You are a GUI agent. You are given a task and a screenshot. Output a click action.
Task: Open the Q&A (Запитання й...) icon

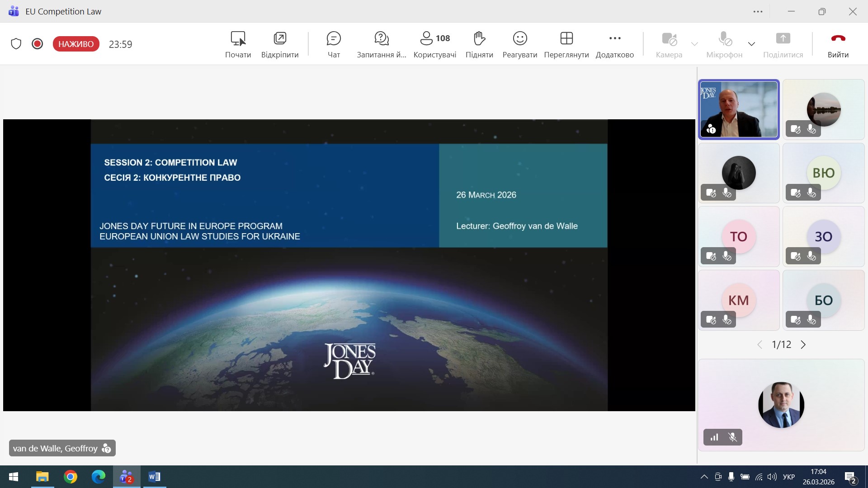(x=382, y=39)
